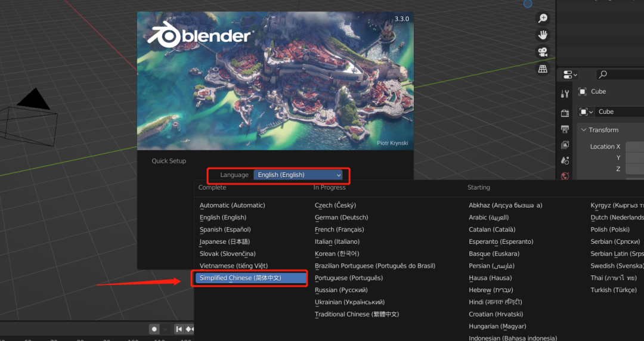This screenshot has width=644, height=341.
Task: Choose Traditional Chinese (繁體中文)
Action: (357, 314)
